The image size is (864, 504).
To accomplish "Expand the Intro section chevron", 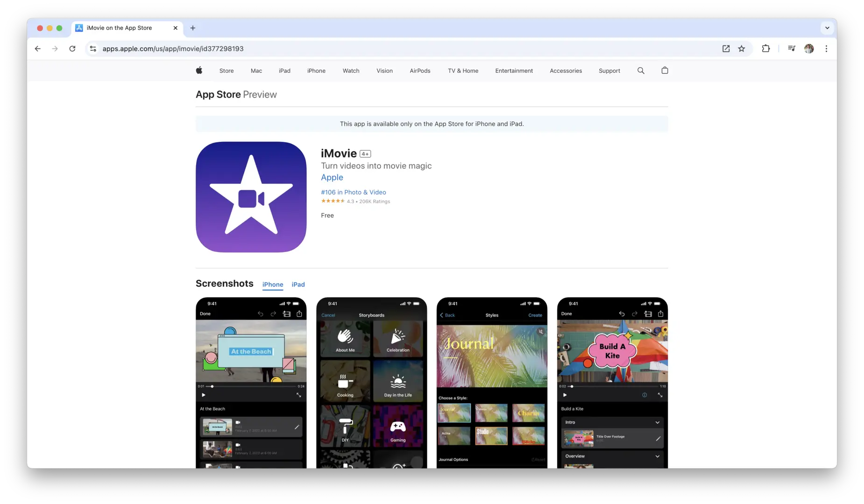I will [658, 422].
